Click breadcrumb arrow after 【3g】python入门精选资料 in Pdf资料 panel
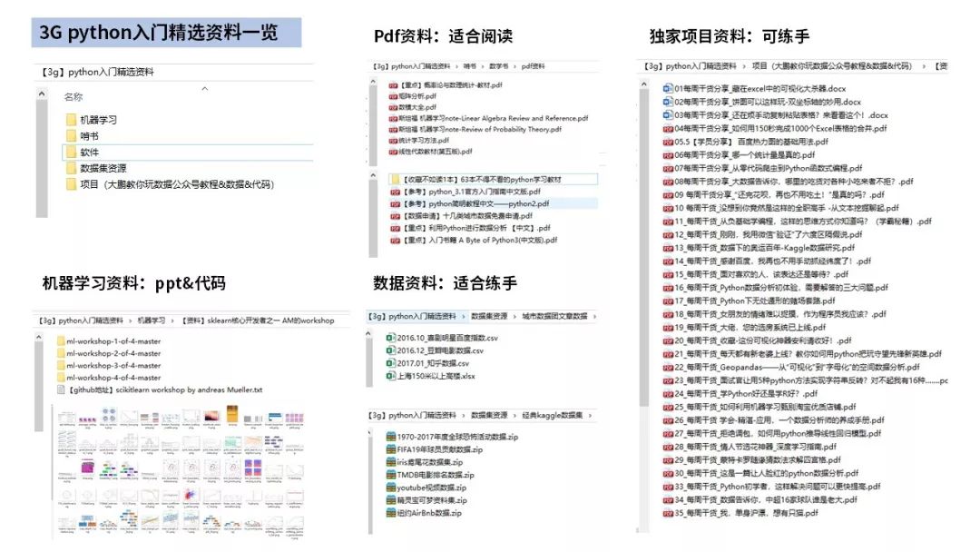 (x=456, y=66)
